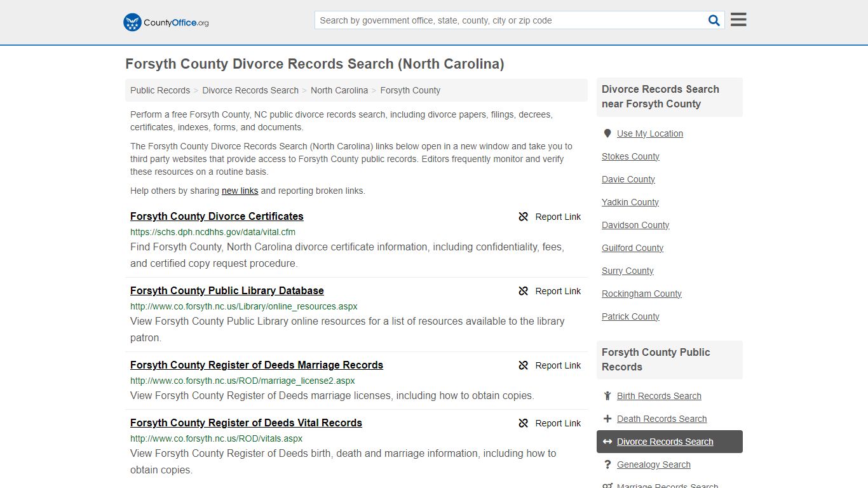
Task: Click the Death Records plus icon
Action: (607, 419)
